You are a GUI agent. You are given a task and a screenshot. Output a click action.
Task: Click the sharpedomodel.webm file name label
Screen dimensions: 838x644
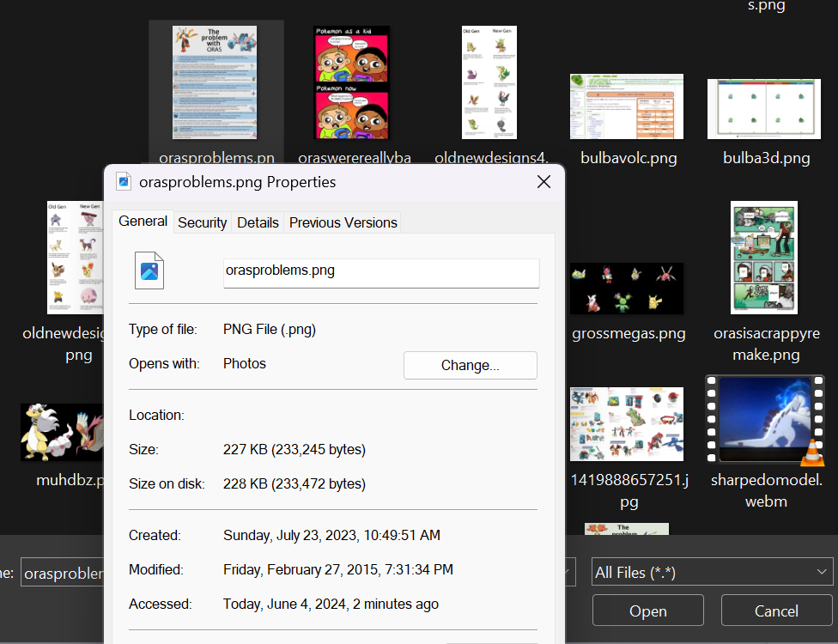coord(767,490)
